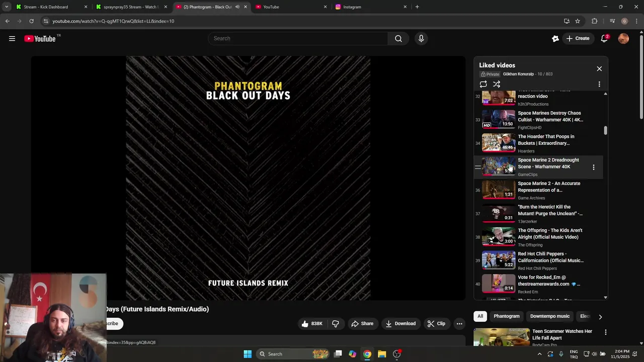Viewport: 644px width, 362px height.
Task: Open Teen Scammer Watches Her Life Fall Apart
Action: click(x=562, y=334)
